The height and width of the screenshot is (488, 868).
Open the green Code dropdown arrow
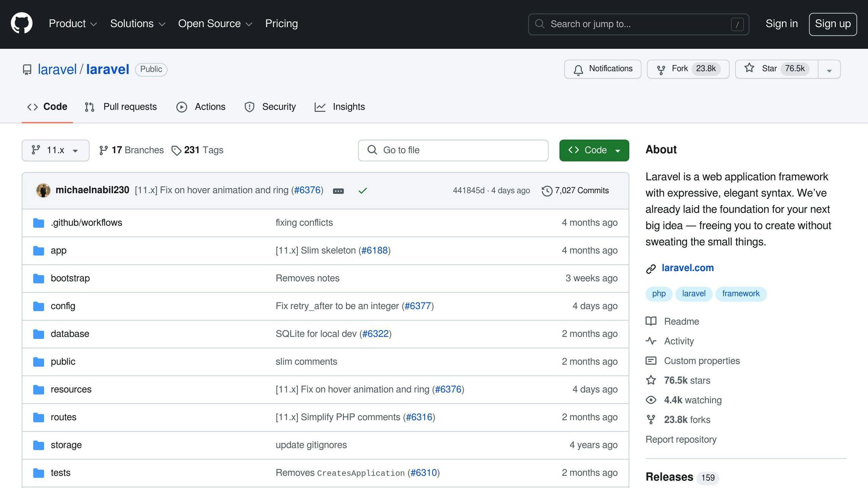(617, 150)
